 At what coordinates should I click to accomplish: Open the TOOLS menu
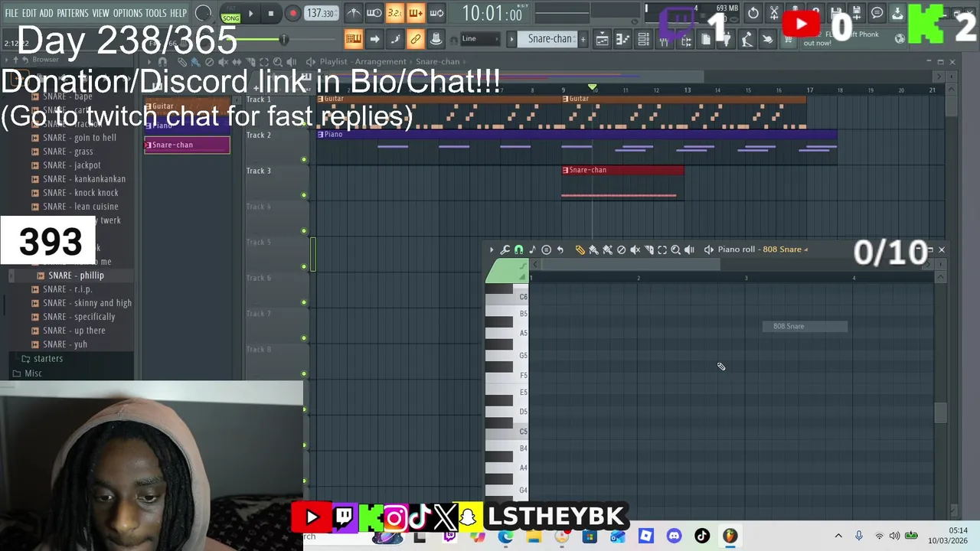click(156, 14)
